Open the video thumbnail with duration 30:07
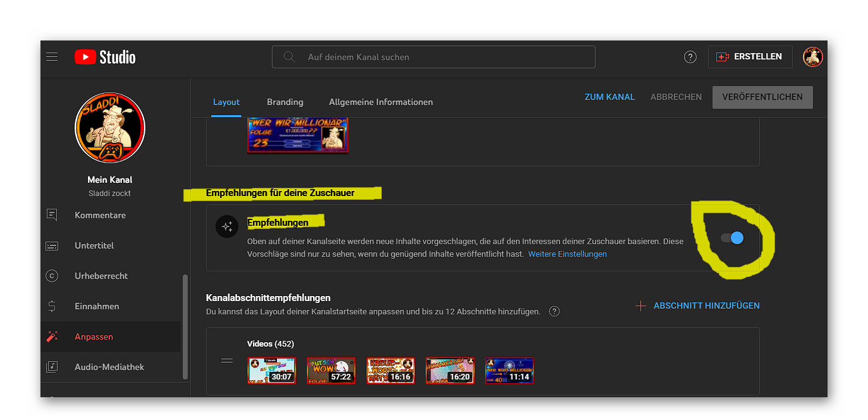868x420 pixels. [271, 371]
